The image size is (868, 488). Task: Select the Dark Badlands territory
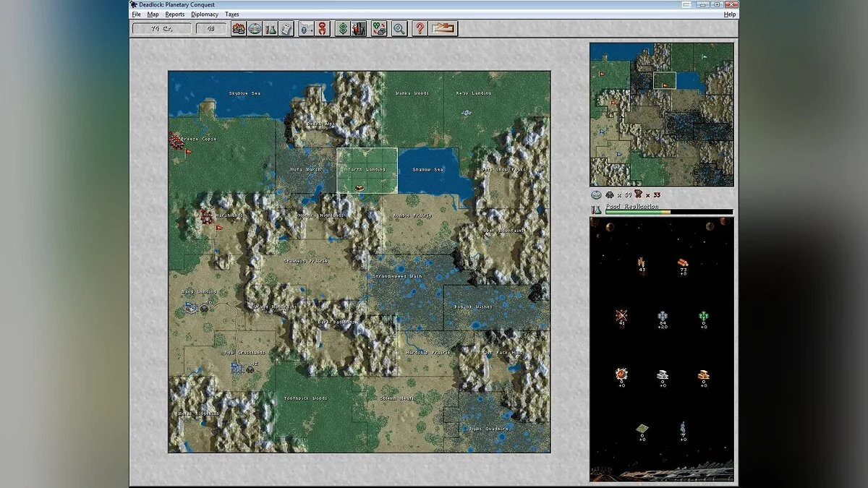pos(336,322)
